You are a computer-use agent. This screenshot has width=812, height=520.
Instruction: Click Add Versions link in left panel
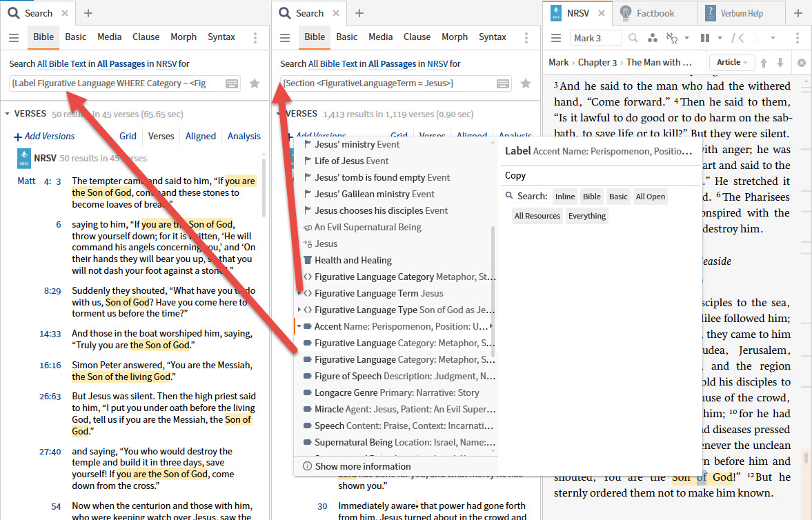pyautogui.click(x=44, y=137)
